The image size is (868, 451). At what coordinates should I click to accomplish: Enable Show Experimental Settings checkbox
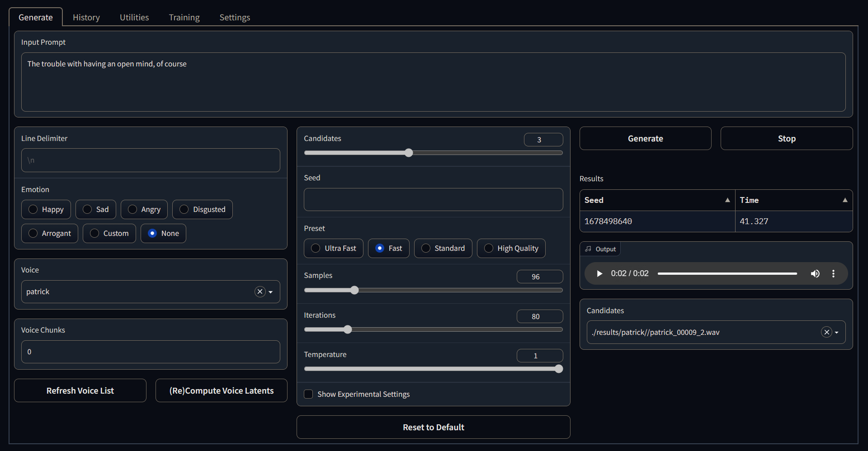pyautogui.click(x=309, y=394)
